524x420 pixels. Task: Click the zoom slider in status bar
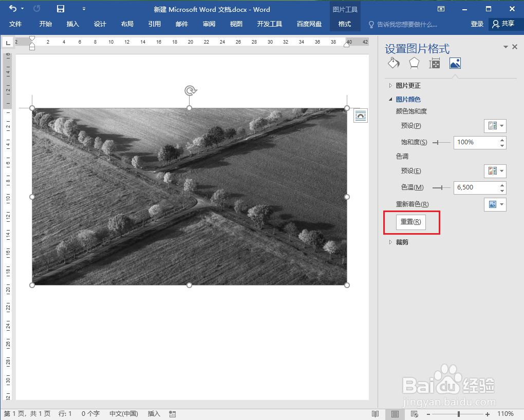coord(458,414)
